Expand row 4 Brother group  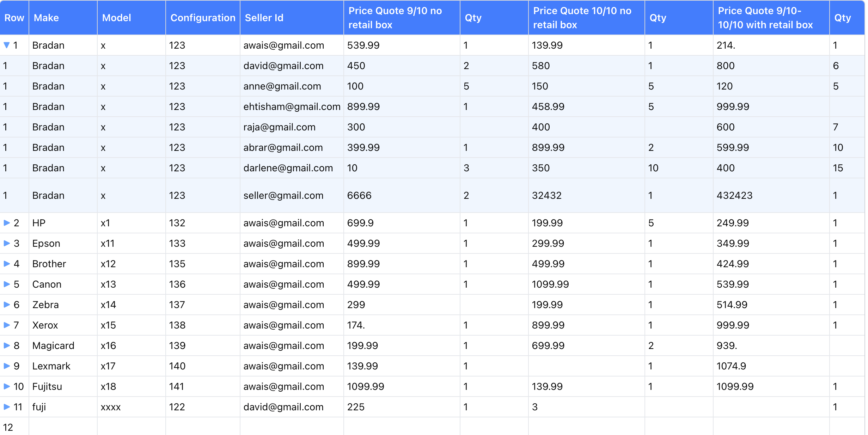tap(7, 264)
